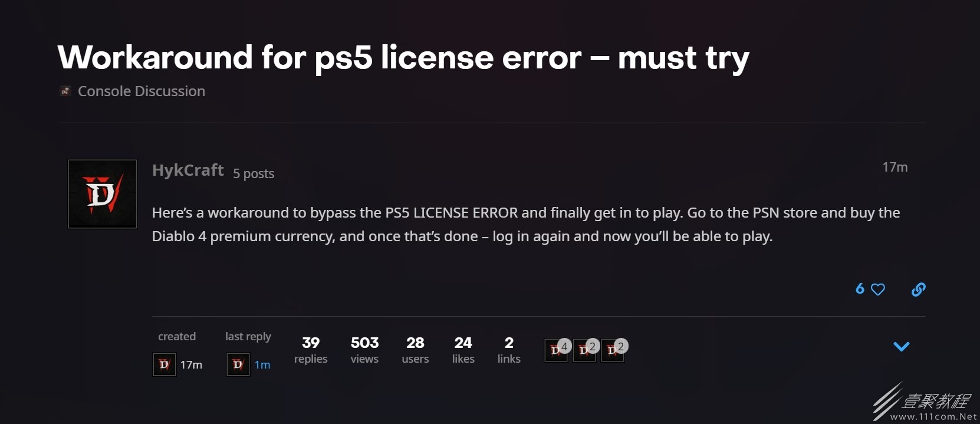Open the topic creator's small avatar
Image resolution: width=980 pixels, height=424 pixels.
(165, 364)
